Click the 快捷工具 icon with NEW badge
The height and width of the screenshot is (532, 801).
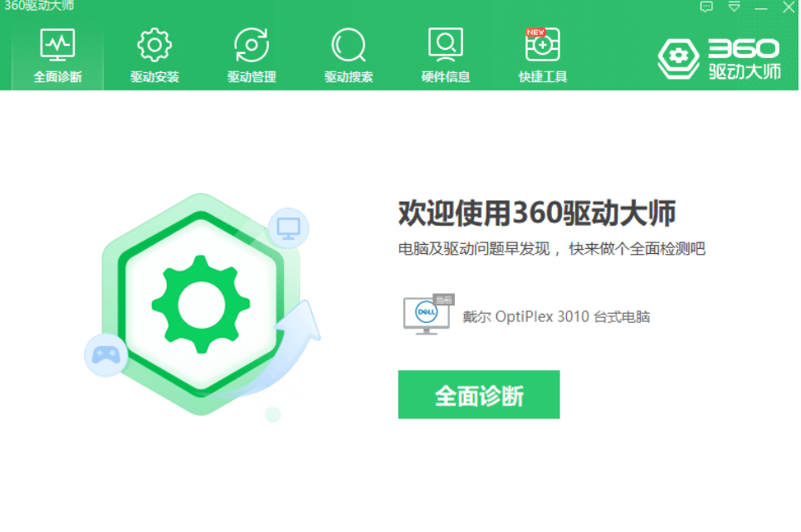542,46
